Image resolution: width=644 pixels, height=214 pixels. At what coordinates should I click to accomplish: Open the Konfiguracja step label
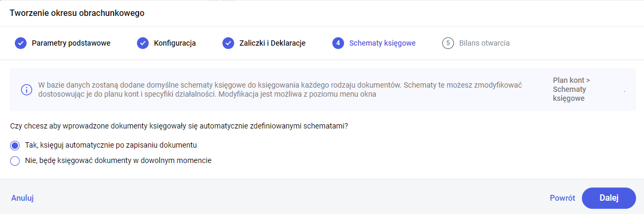coord(175,43)
